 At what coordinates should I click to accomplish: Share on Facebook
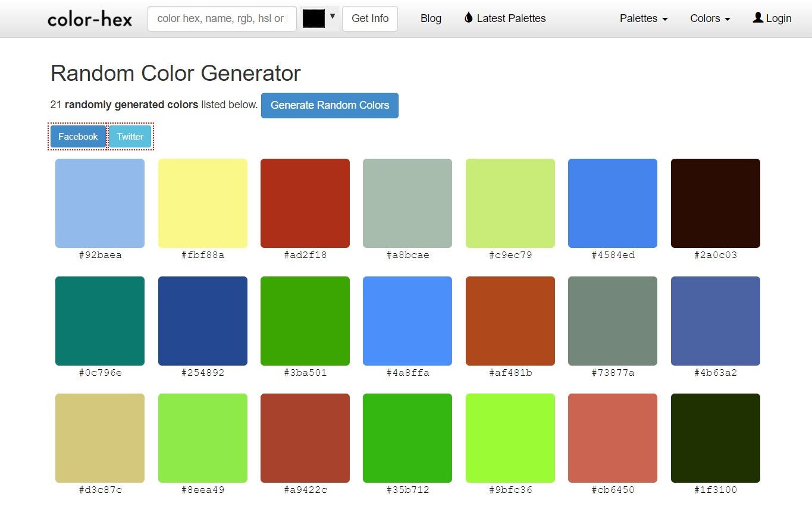[77, 136]
